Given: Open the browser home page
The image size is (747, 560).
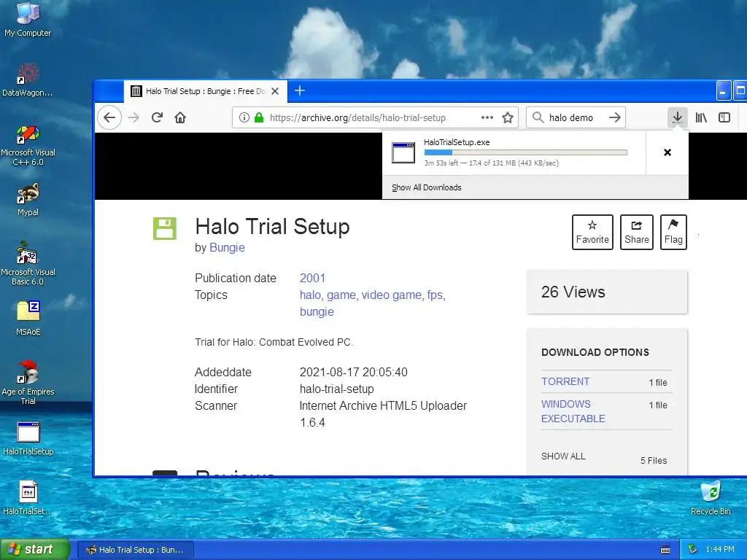Looking at the screenshot, I should click(x=180, y=117).
